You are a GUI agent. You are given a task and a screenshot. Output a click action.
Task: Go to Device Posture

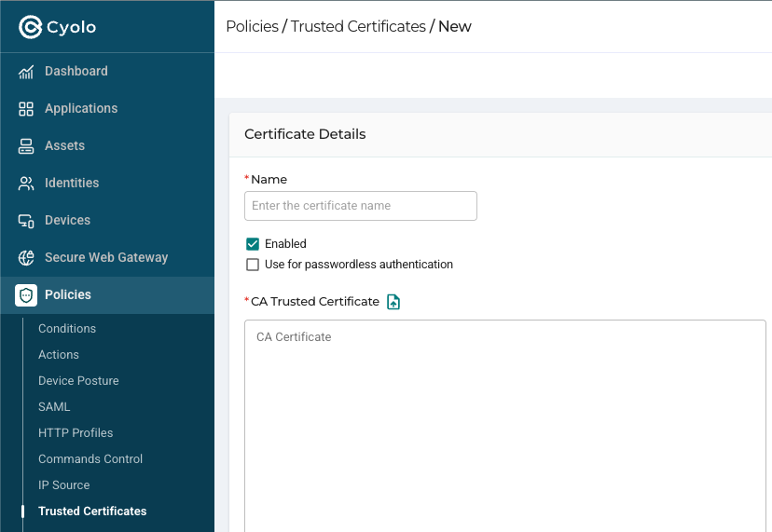point(78,380)
